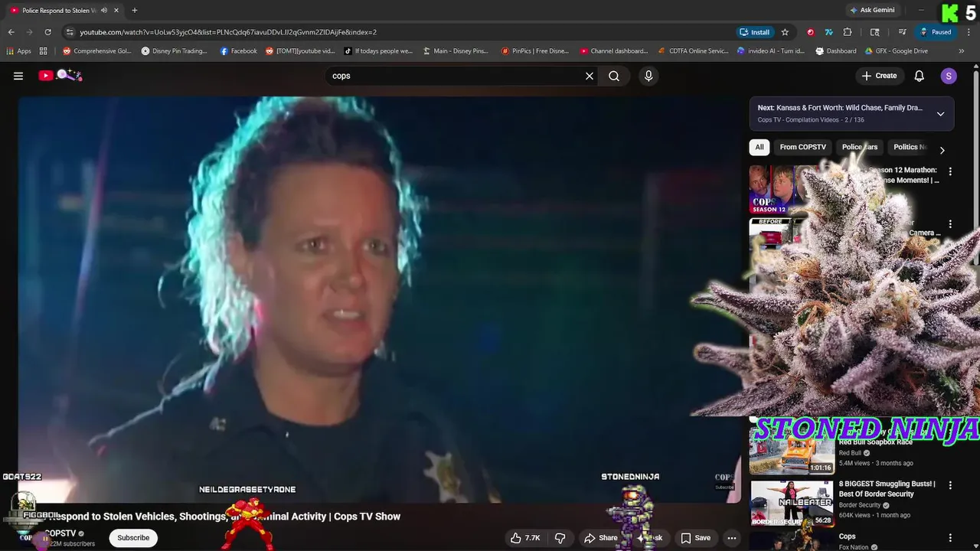
Task: Open a new browser tab
Action: pyautogui.click(x=135, y=10)
